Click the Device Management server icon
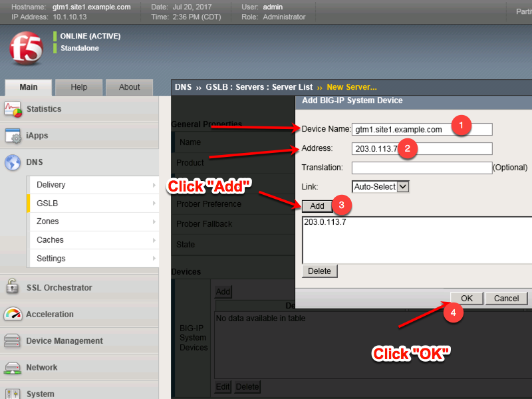The image size is (532, 399). [x=12, y=340]
